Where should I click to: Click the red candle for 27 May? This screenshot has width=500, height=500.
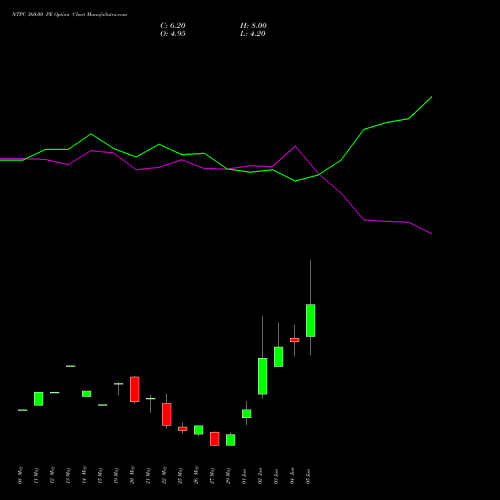(x=215, y=439)
